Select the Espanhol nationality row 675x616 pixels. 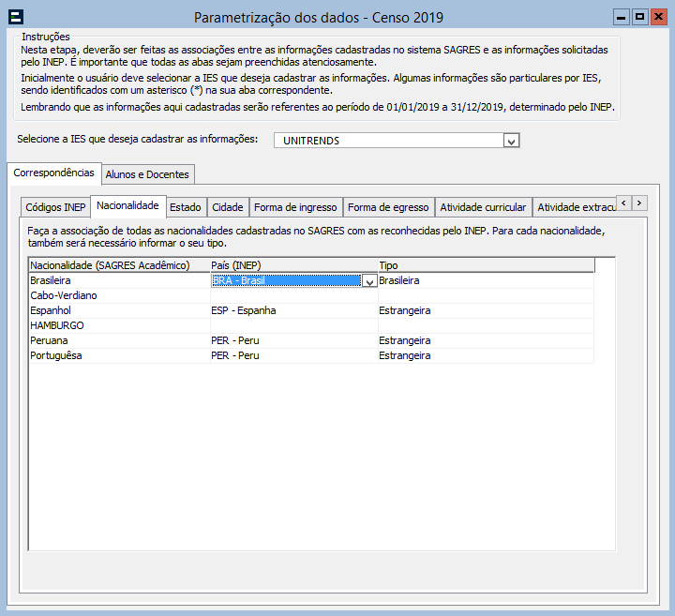pos(119,310)
